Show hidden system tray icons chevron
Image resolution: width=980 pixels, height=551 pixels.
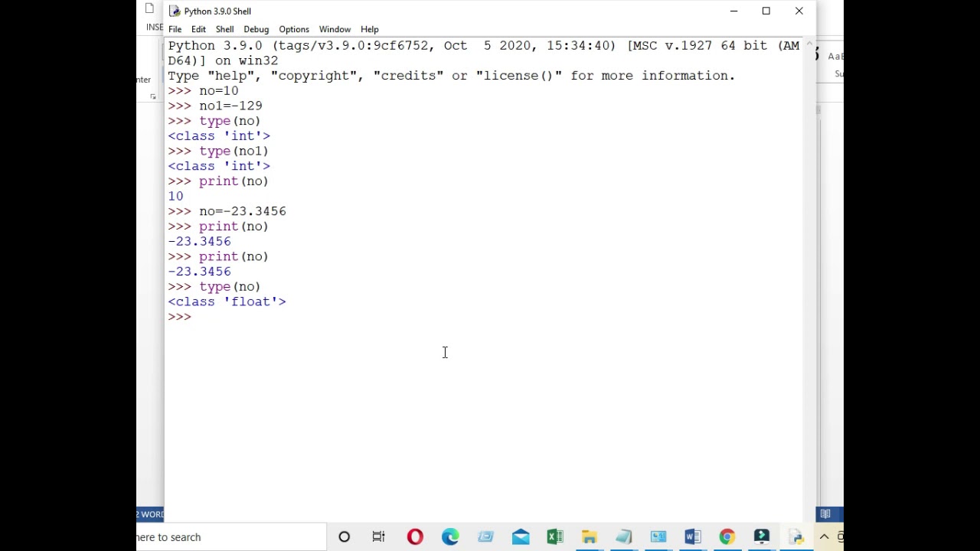click(x=824, y=537)
